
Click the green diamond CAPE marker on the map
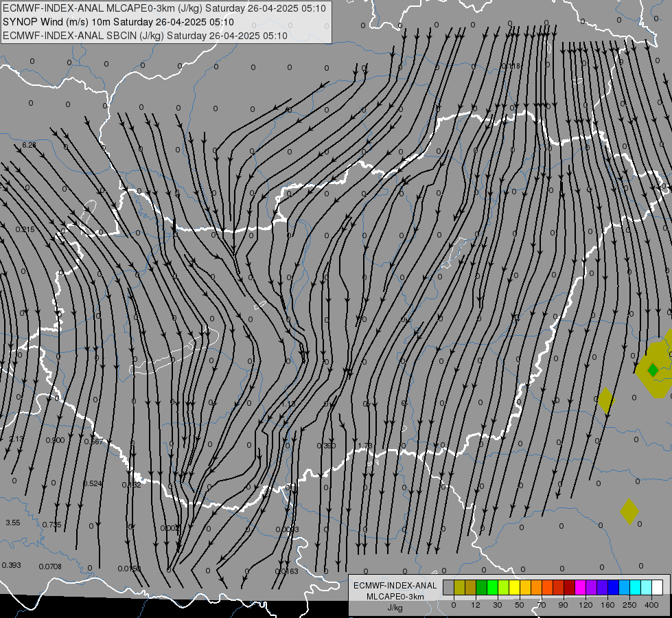(653, 370)
